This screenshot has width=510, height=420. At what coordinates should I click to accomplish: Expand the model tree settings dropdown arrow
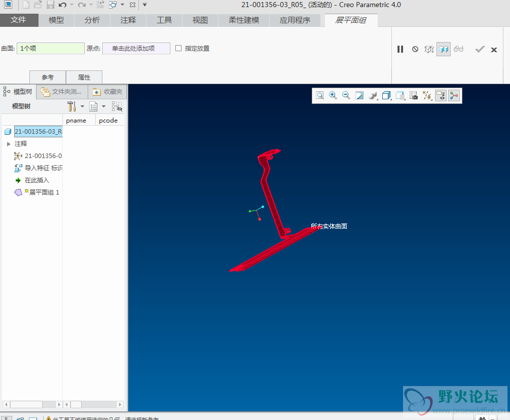tap(82, 106)
